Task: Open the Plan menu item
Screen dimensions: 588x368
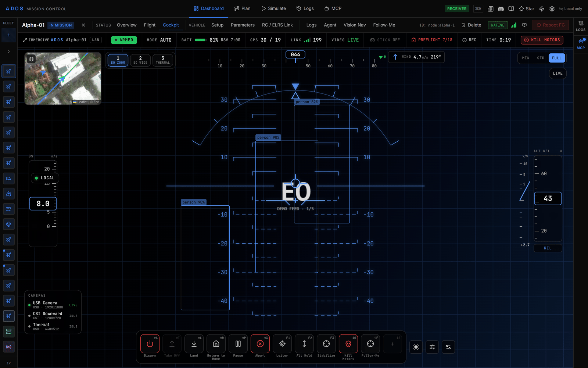Action: pos(242,8)
